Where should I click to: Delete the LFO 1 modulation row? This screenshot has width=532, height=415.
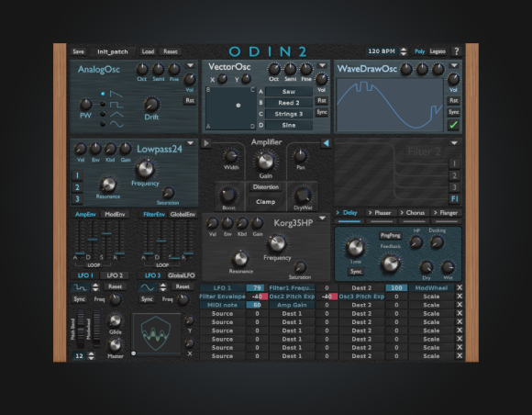[x=460, y=287]
